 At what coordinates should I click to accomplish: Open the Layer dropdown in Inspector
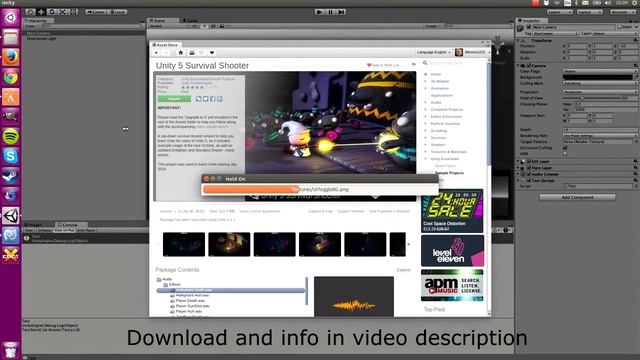pyautogui.click(x=614, y=33)
